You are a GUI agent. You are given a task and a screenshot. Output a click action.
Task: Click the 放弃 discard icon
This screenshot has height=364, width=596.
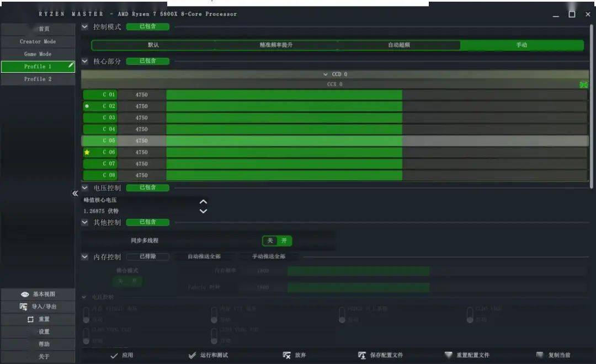286,355
